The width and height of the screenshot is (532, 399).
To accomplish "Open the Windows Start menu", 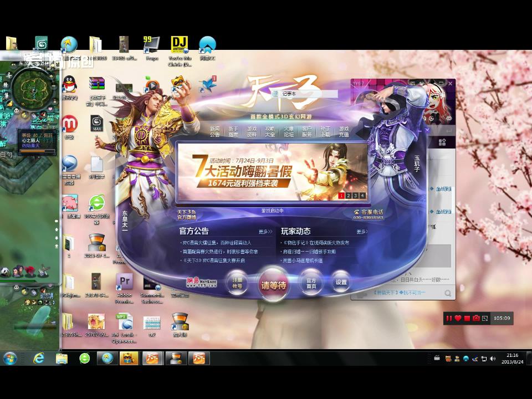I will point(10,359).
